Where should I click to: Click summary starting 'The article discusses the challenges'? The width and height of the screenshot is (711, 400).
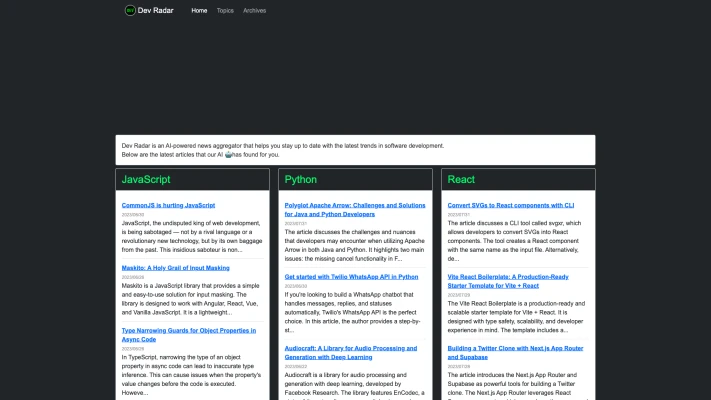(355, 245)
